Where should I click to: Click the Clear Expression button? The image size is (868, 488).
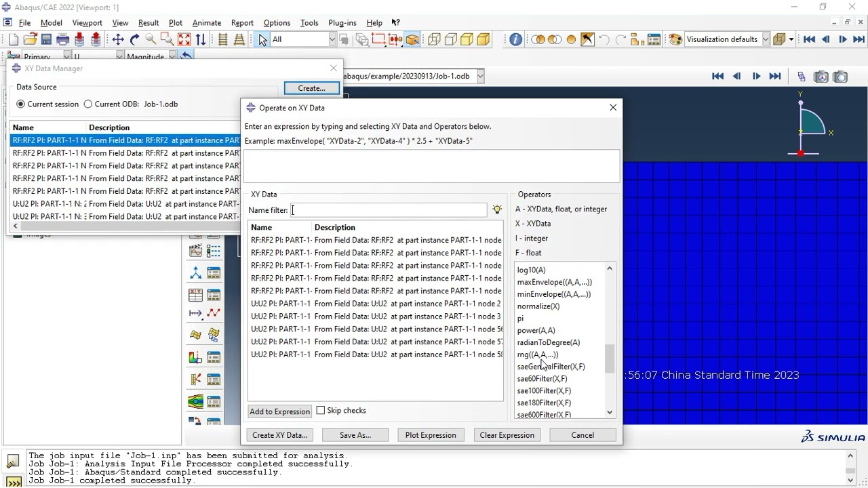507,435
